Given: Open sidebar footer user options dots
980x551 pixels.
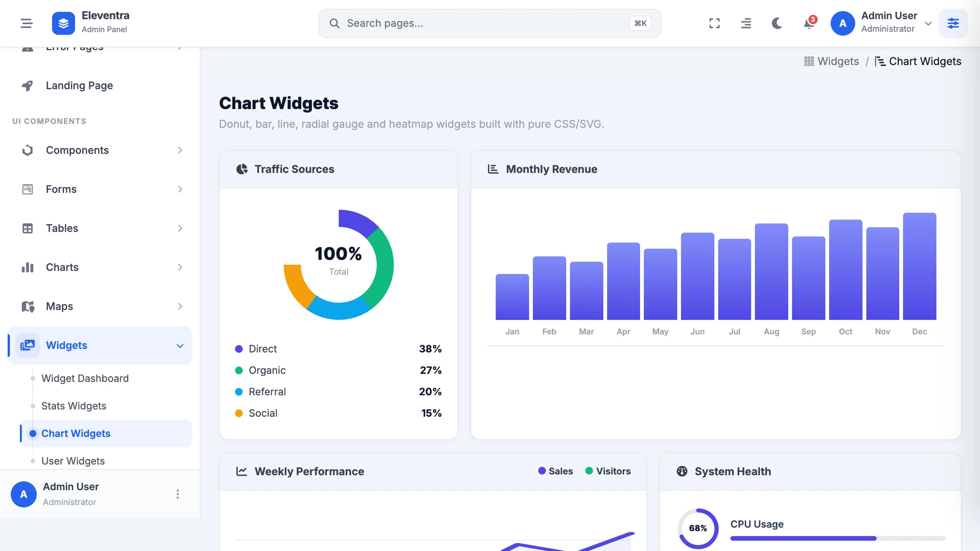Looking at the screenshot, I should click(178, 494).
